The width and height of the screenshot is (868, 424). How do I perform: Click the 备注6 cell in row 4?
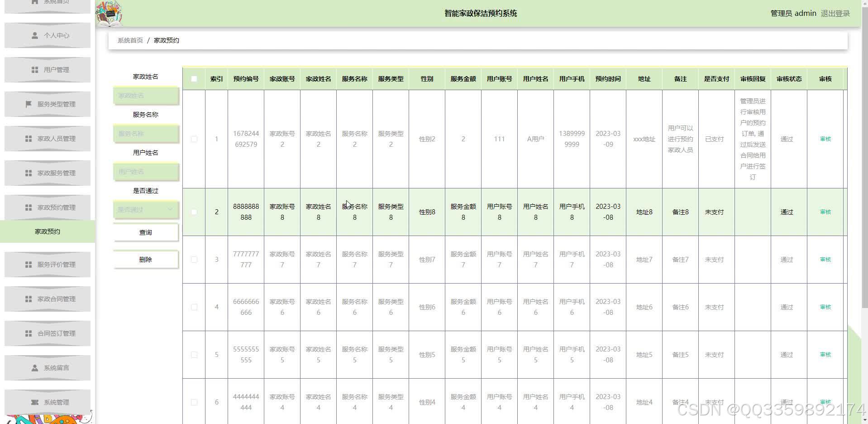pyautogui.click(x=681, y=307)
